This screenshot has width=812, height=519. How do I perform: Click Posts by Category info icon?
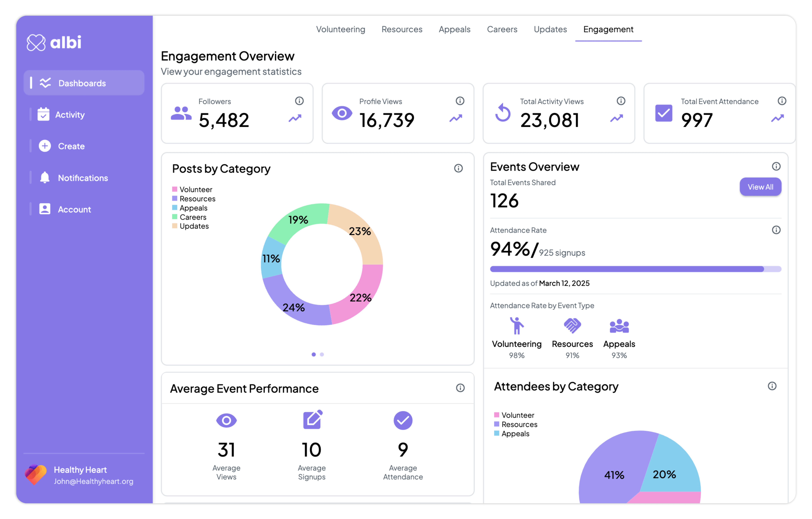(x=458, y=168)
